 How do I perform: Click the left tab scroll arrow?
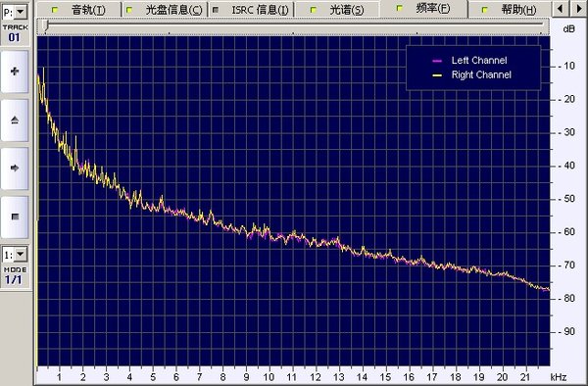coord(561,8)
